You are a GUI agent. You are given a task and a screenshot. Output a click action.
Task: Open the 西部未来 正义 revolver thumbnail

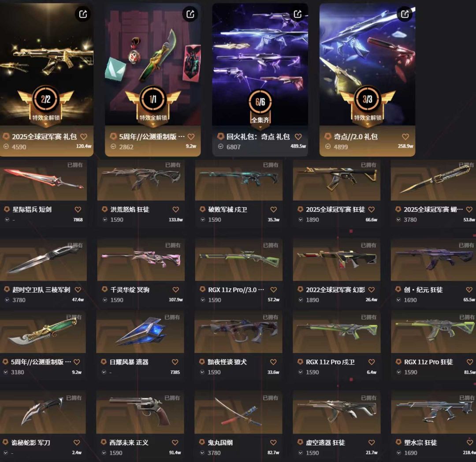(140, 412)
